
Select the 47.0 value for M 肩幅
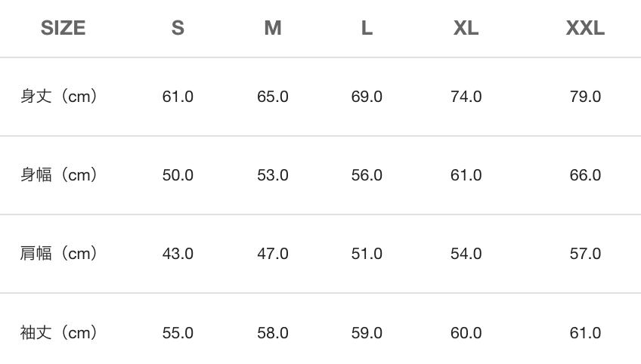273,254
